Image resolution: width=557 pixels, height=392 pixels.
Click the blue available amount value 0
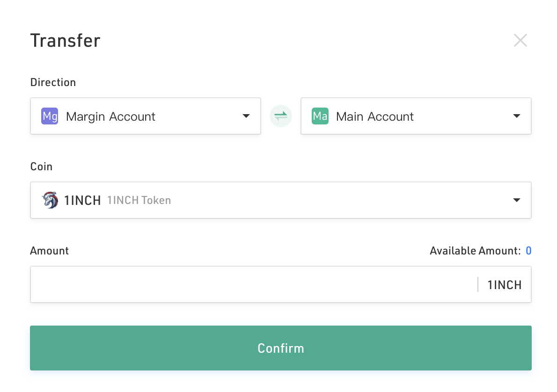pos(528,251)
